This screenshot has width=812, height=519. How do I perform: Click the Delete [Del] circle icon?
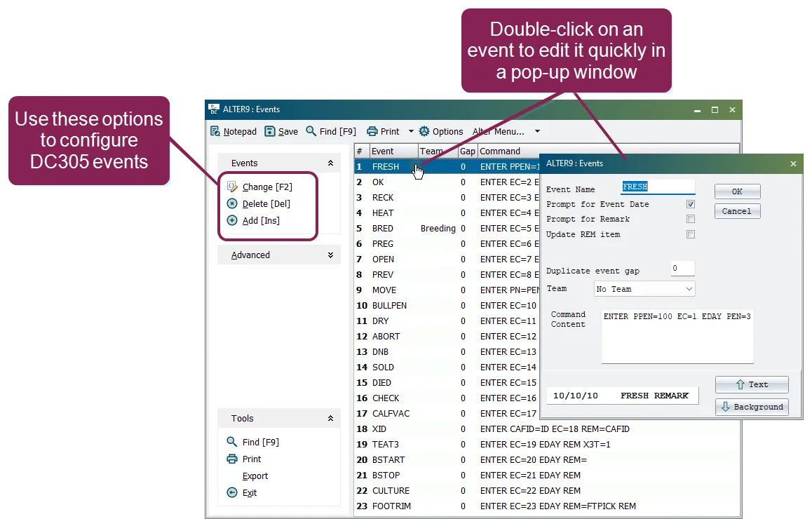[232, 203]
